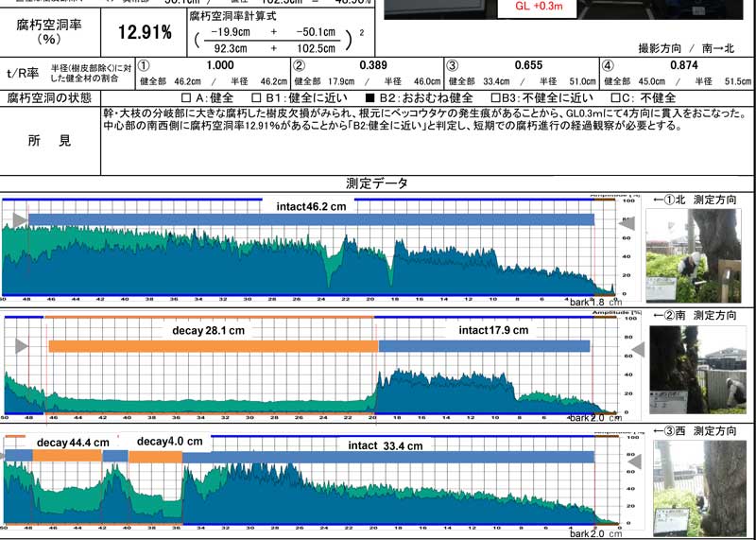
Task: Click the blue intact 46.2 cm bar
Action: point(311,220)
